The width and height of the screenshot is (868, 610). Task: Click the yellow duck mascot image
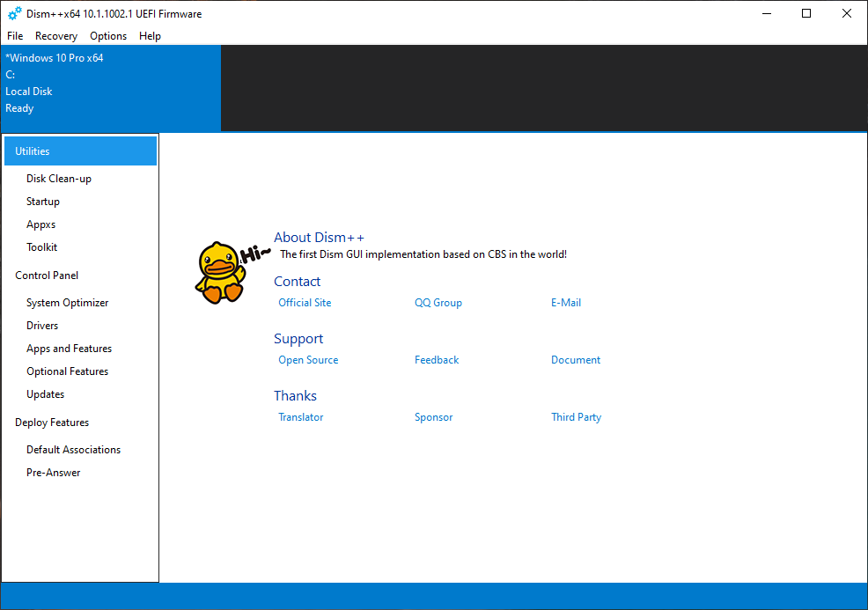(x=220, y=272)
